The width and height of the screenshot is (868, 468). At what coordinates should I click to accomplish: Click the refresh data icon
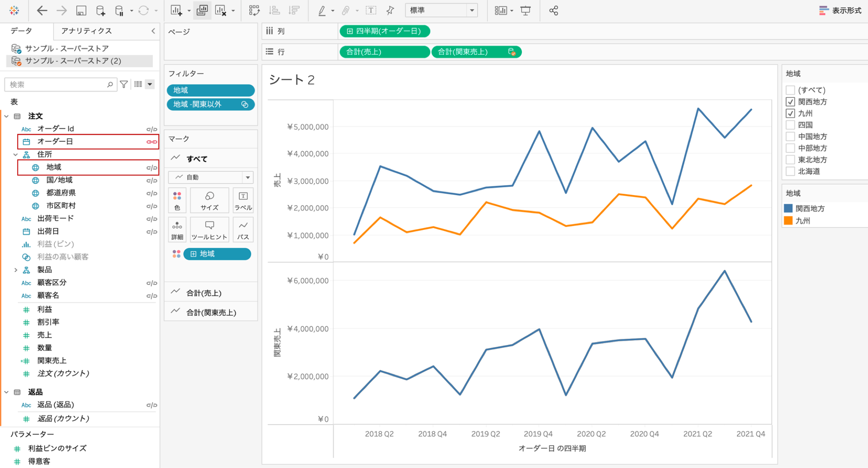pos(143,10)
